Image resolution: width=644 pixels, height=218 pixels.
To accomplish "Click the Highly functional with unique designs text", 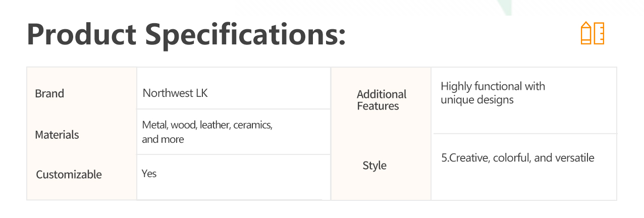I will click(x=493, y=93).
